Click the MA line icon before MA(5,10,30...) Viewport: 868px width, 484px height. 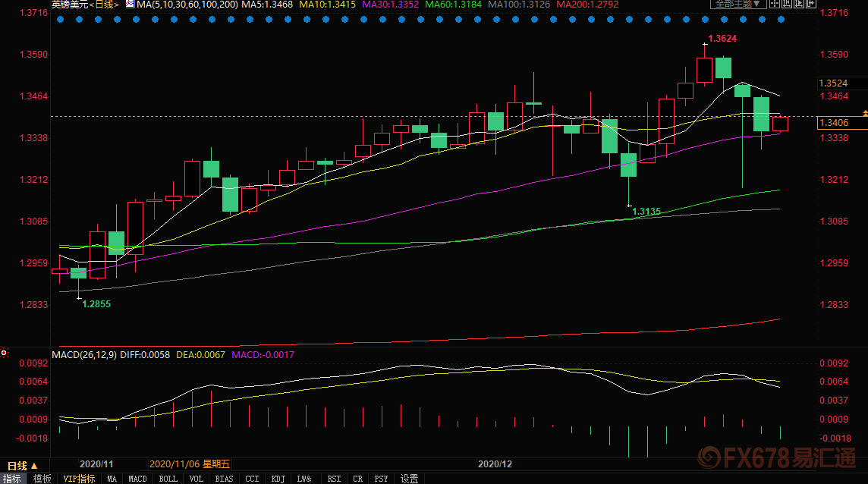pyautogui.click(x=130, y=4)
